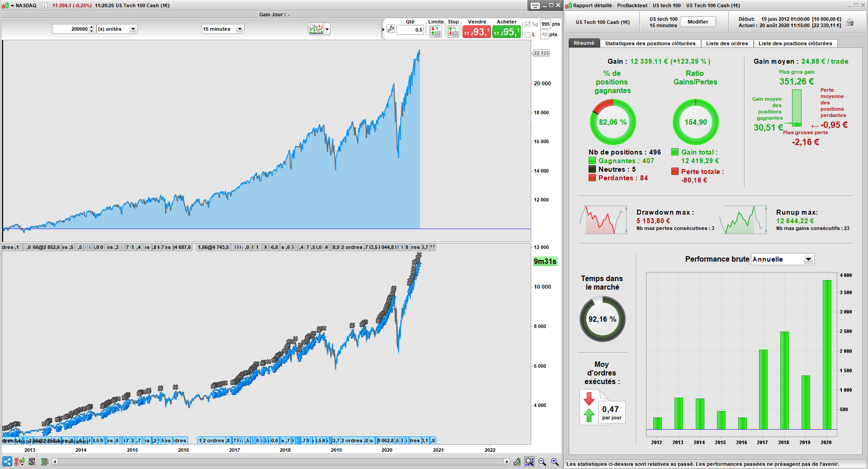868x469 pixels.
Task: Close the Rapport détaillé window
Action: [x=863, y=5]
